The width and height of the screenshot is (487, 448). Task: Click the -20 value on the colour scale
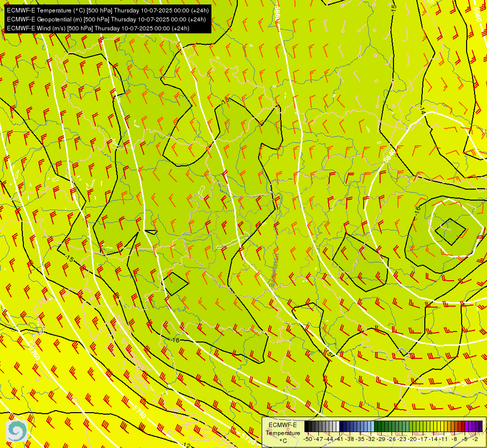(x=412, y=440)
